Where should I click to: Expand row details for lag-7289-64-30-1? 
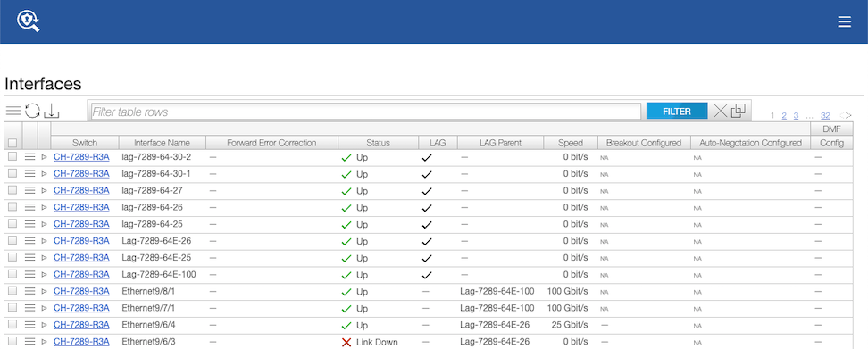click(x=45, y=174)
